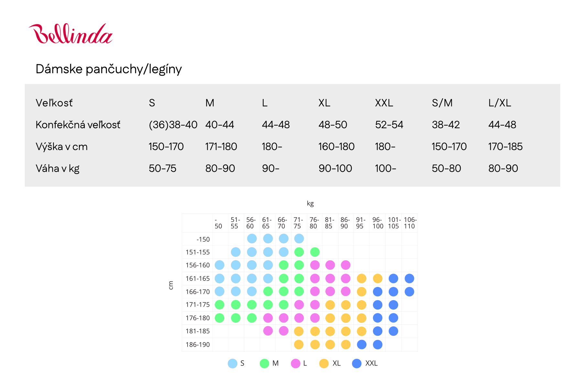Click the '(36)38-40' confection size cell
This screenshot has width=588, height=383.
tap(173, 125)
